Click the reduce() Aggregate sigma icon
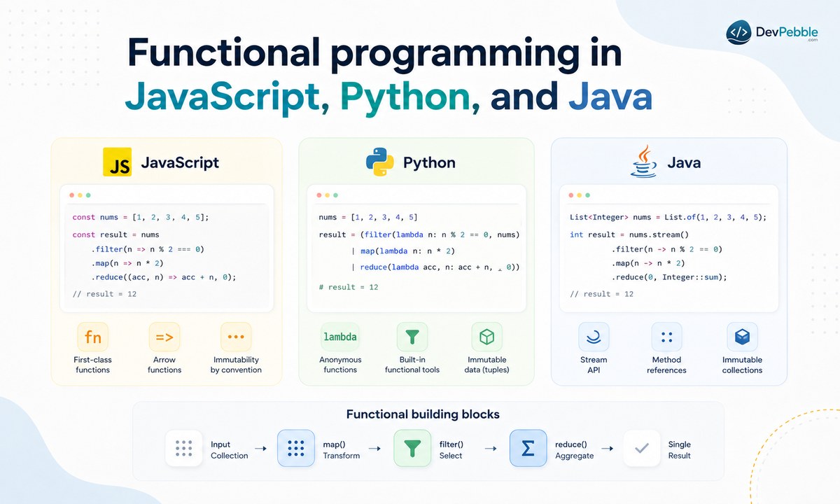840x504 pixels. coord(528,448)
